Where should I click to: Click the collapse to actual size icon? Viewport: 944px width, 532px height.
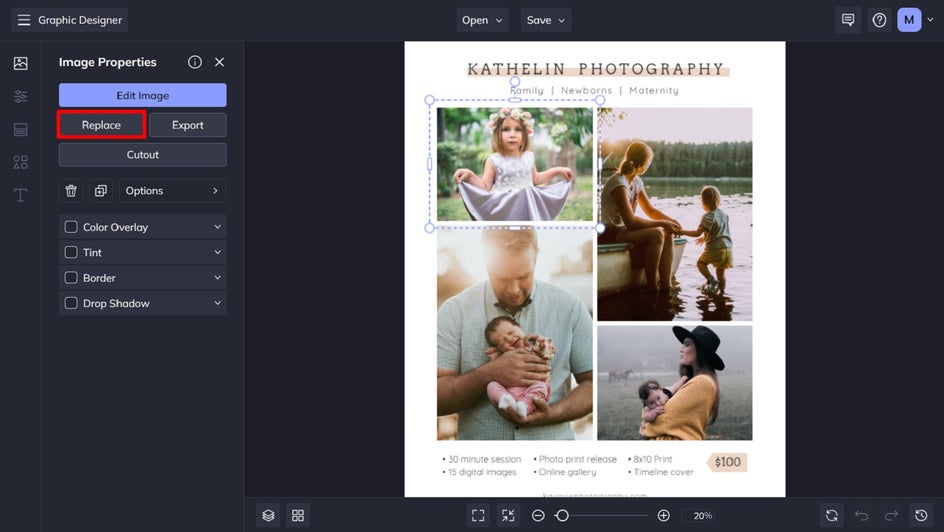click(508, 515)
